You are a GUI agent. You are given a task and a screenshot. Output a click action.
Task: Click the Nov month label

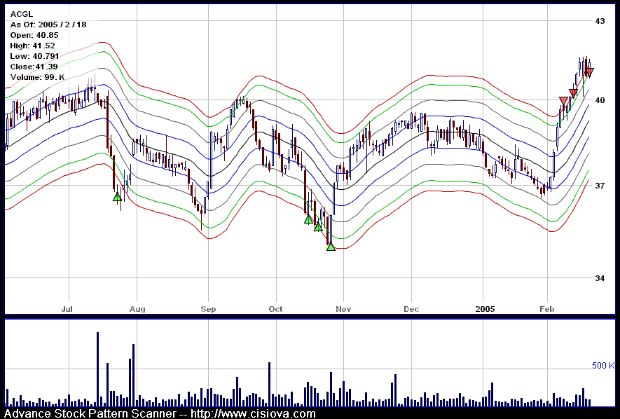[x=343, y=309]
